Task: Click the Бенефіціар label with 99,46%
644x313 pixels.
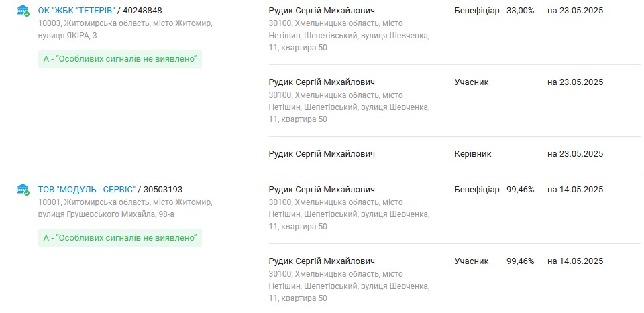Action: click(476, 190)
